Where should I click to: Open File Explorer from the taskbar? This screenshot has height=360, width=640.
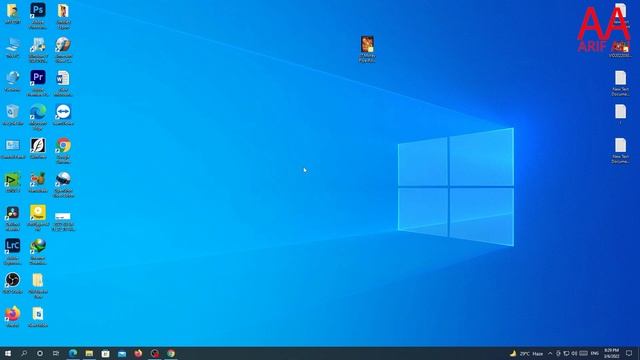[89, 353]
